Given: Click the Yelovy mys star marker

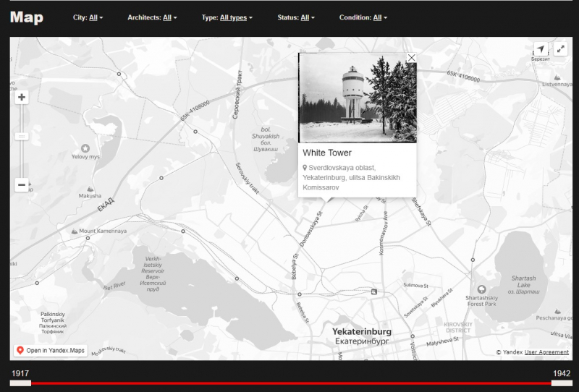Looking at the screenshot, I should click(x=85, y=148).
